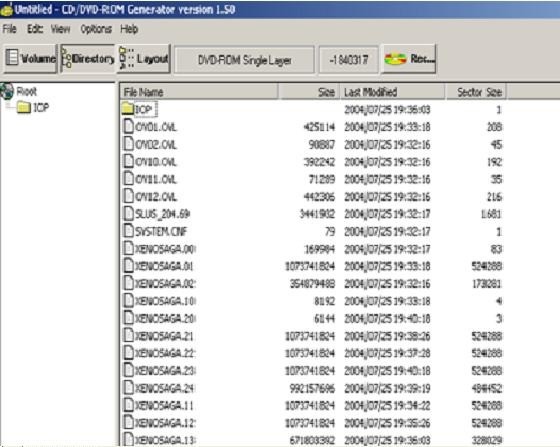The width and height of the screenshot is (560, 447).
Task: Click the Root disc icon in tree
Action: [7, 91]
